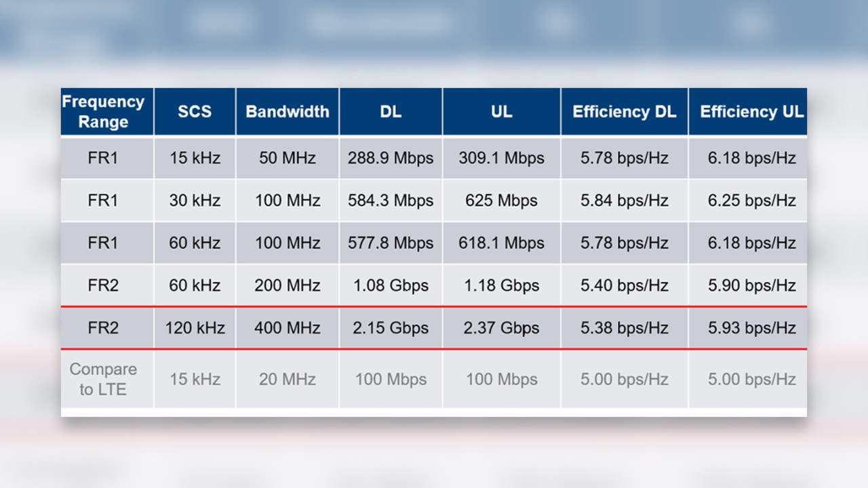
Task: Click the Frequency Range column header
Action: (x=103, y=112)
